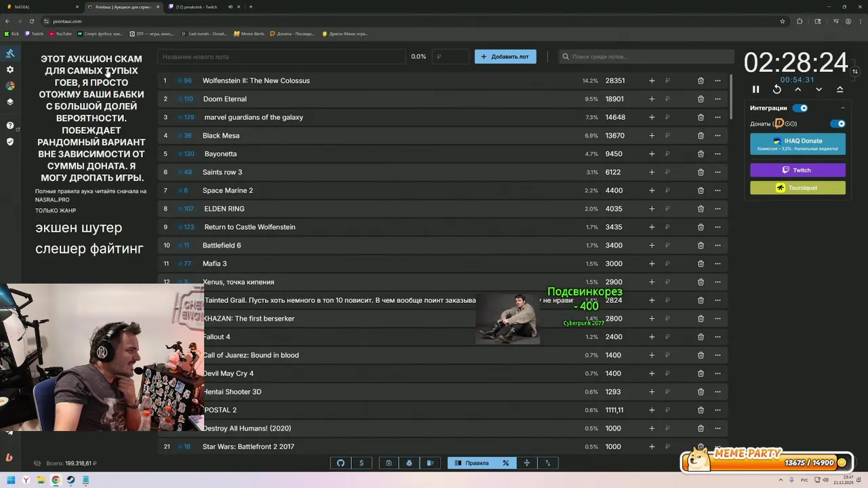The image size is (868, 488).
Task: Click the GitHub icon in bottom toolbar
Action: click(x=340, y=463)
